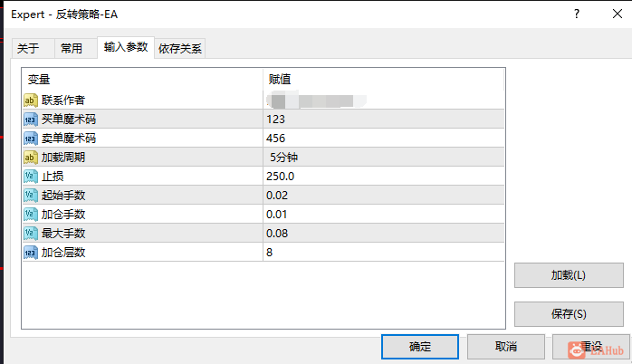This screenshot has width=632, height=364.
Task: Click the 保存(S) button
Action: coord(569,314)
